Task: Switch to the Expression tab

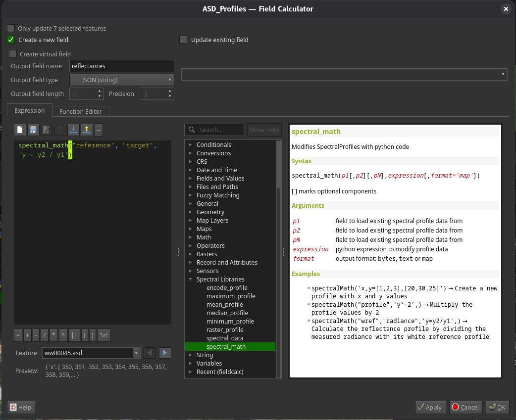Action: pyautogui.click(x=30, y=111)
